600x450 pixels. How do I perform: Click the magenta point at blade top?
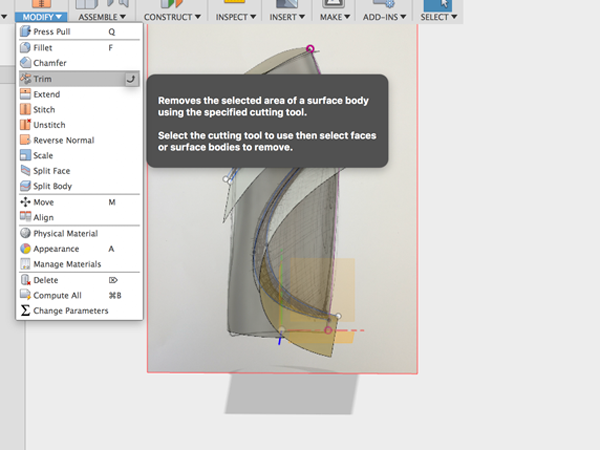coord(310,49)
